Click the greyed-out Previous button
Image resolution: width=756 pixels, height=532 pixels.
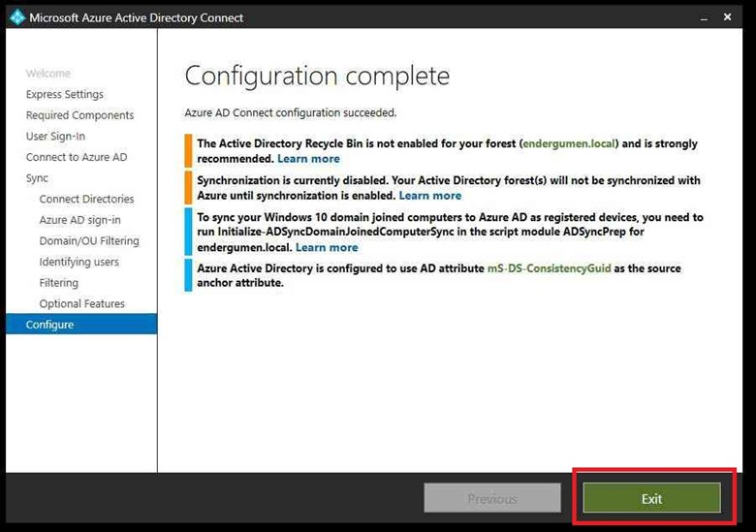tap(492, 498)
